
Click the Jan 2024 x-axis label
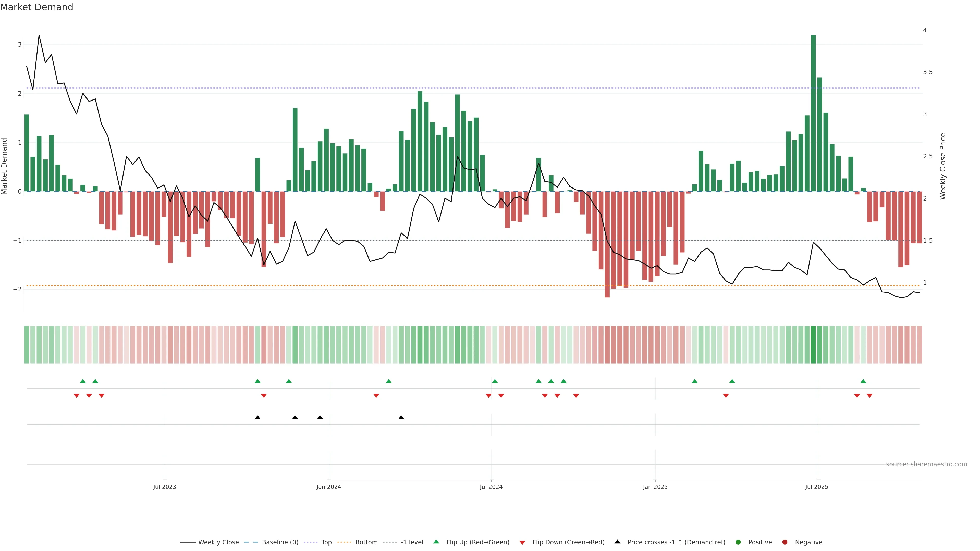point(329,487)
